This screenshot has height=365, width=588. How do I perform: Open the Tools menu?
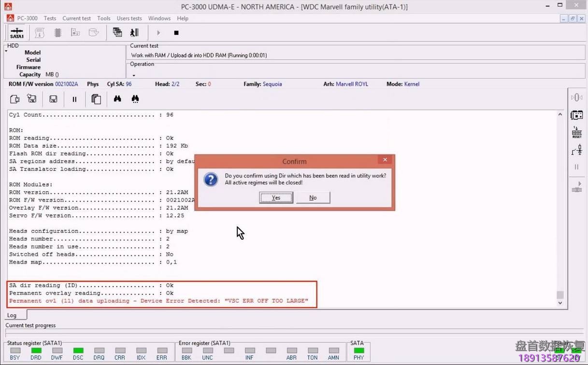point(103,18)
